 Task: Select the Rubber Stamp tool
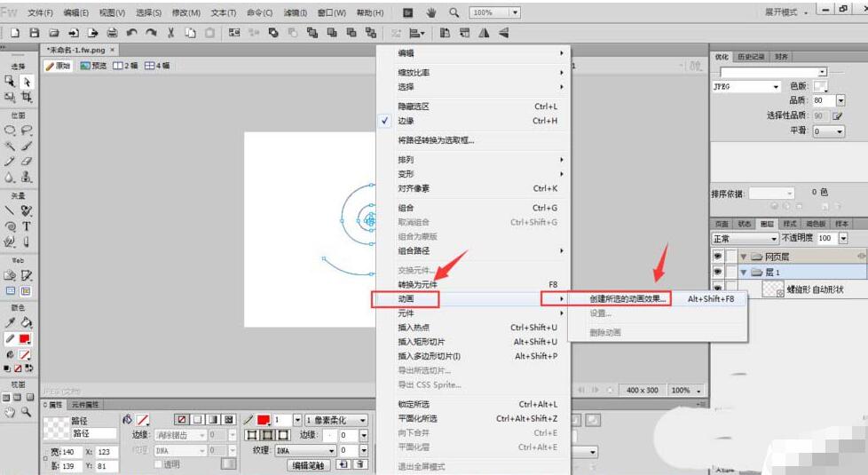click(x=27, y=177)
